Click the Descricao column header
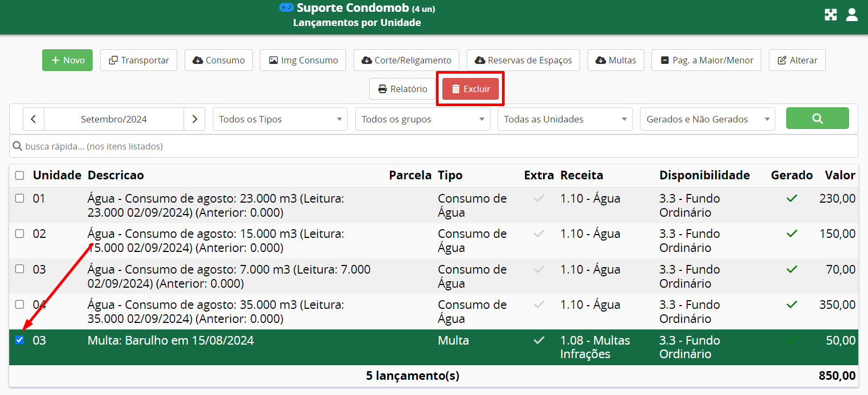Image resolution: width=868 pixels, height=395 pixels. 115,176
